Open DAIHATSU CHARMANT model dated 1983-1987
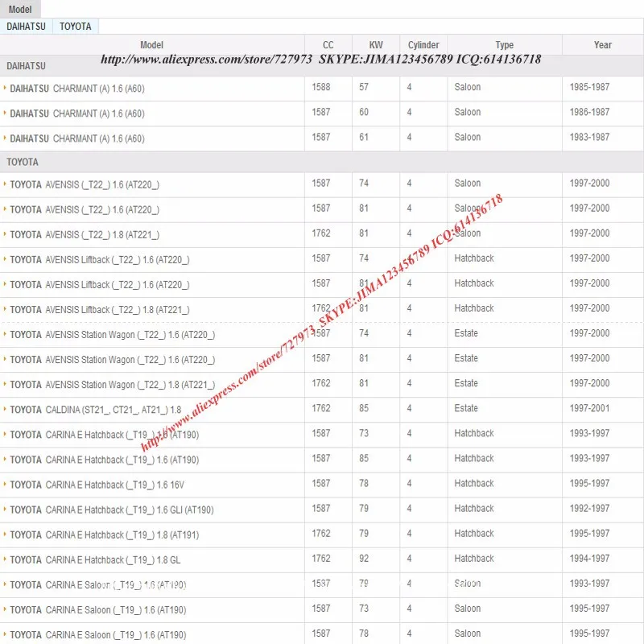Viewport: 644px width, 644px height. click(77, 138)
